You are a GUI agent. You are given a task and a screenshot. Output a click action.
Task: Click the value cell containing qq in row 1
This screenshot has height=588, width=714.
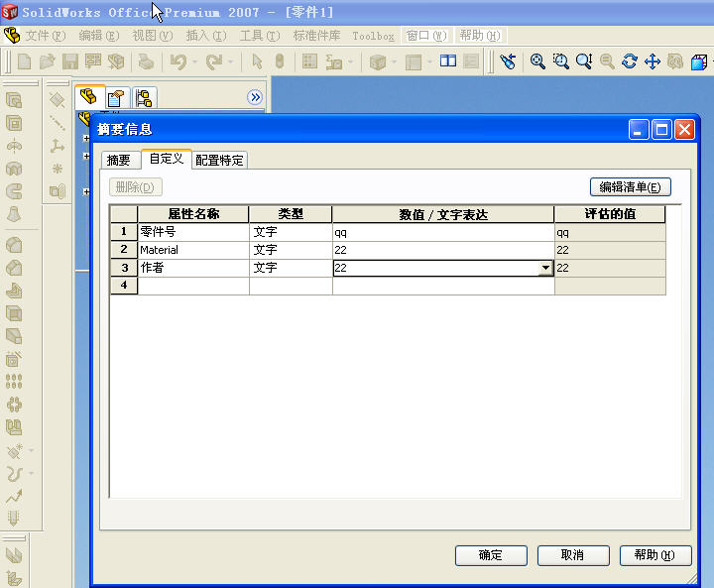(x=443, y=232)
